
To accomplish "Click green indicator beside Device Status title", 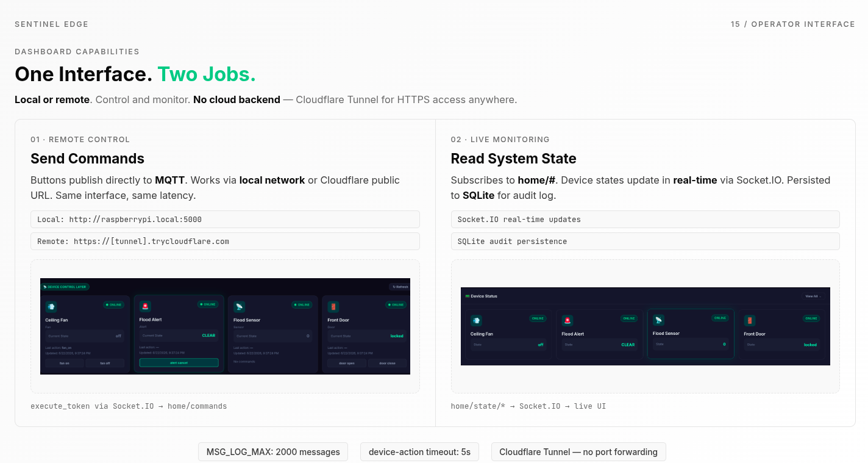I will click(x=468, y=296).
